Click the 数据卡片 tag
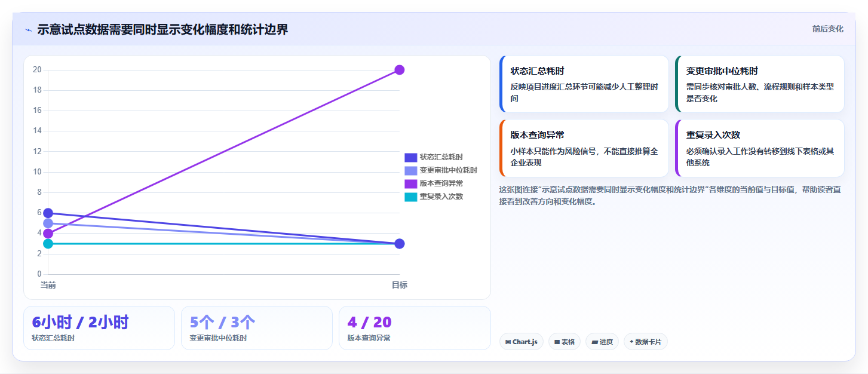This screenshot has width=868, height=374. 645,342
